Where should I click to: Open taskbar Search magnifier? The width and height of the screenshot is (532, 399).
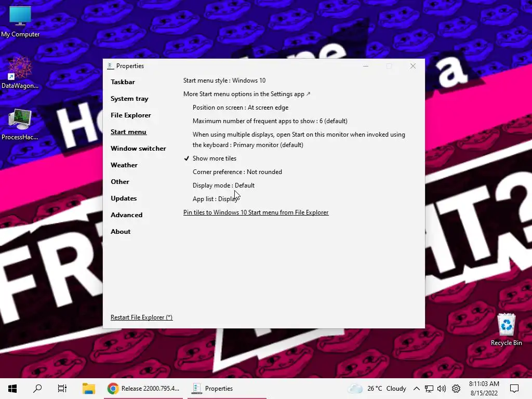[x=37, y=389]
